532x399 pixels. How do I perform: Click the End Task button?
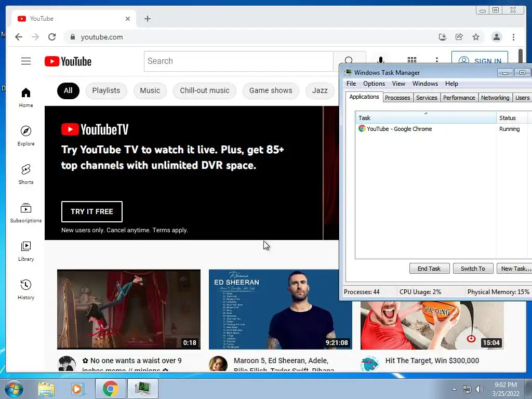click(429, 269)
